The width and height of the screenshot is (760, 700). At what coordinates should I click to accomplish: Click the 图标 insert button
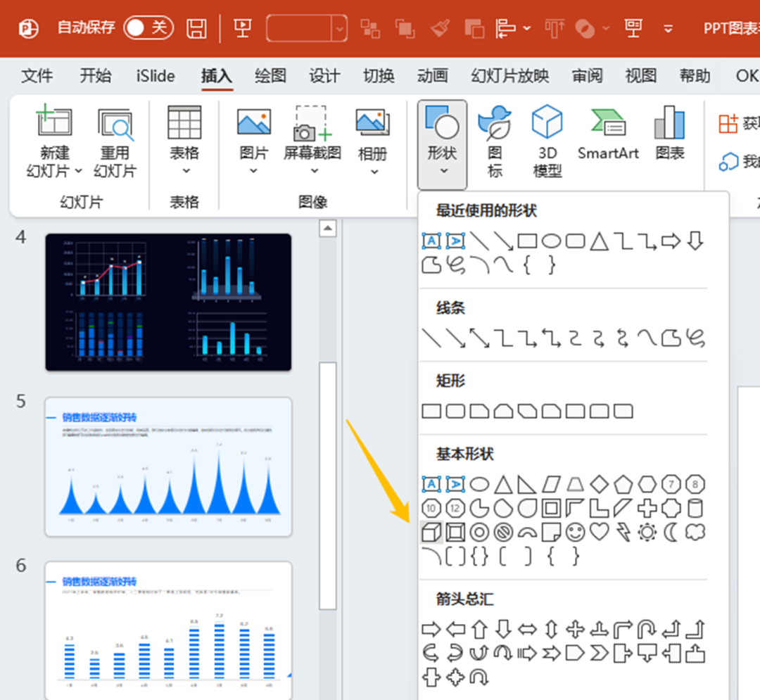click(x=495, y=141)
